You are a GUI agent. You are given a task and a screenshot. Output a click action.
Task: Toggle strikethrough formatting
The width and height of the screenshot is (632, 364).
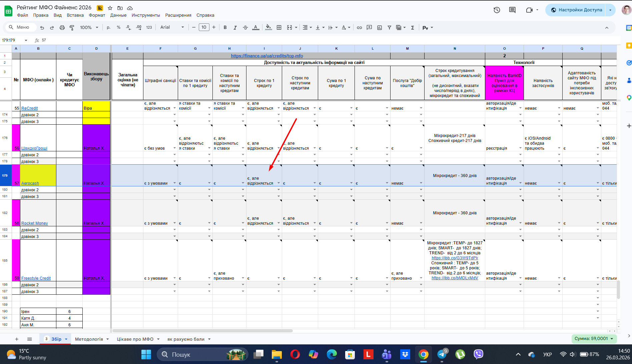point(245,28)
